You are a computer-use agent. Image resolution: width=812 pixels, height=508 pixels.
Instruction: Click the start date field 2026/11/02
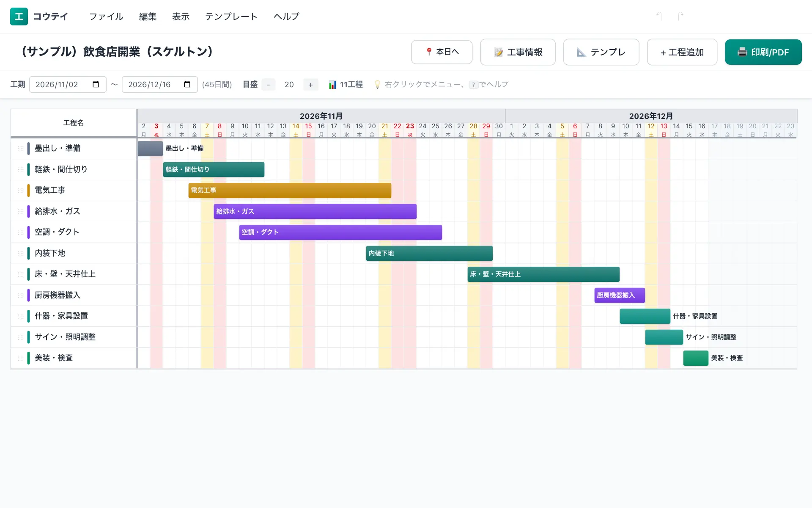point(68,84)
